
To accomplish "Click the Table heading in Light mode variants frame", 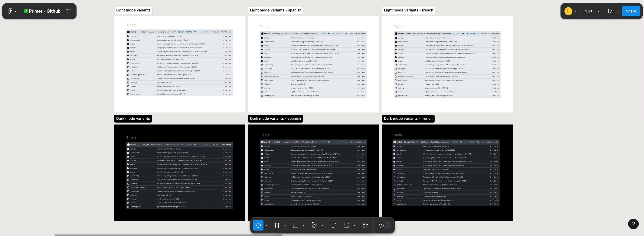I will (131, 25).
